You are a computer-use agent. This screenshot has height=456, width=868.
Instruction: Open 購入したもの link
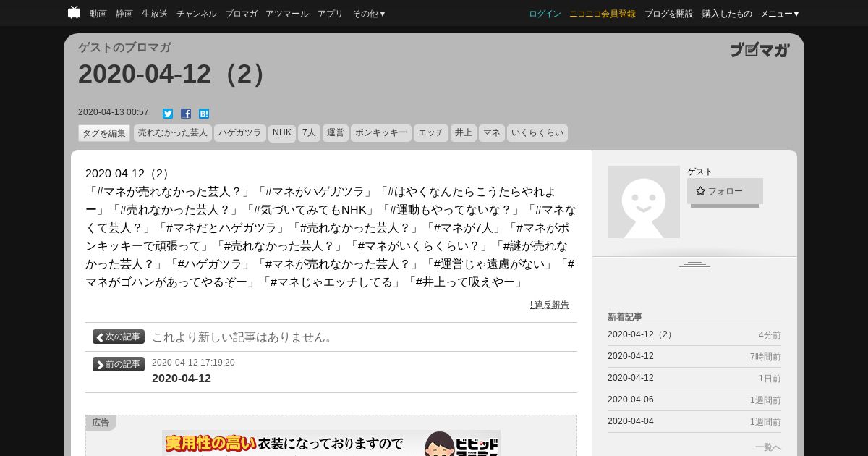(727, 14)
